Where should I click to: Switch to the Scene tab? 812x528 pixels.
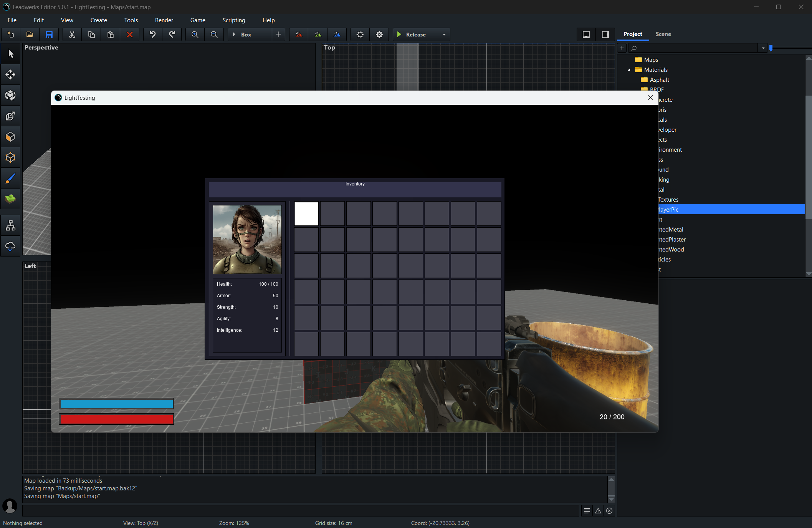click(663, 34)
